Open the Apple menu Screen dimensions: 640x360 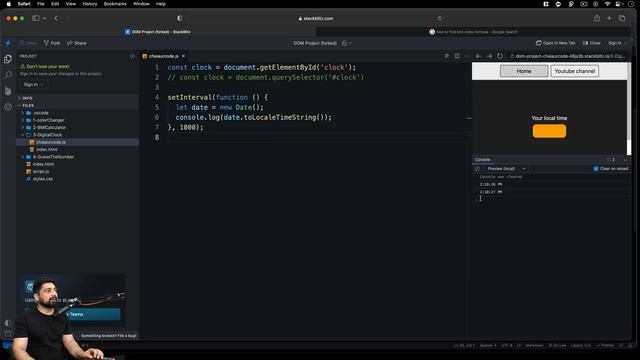pyautogui.click(x=9, y=4)
